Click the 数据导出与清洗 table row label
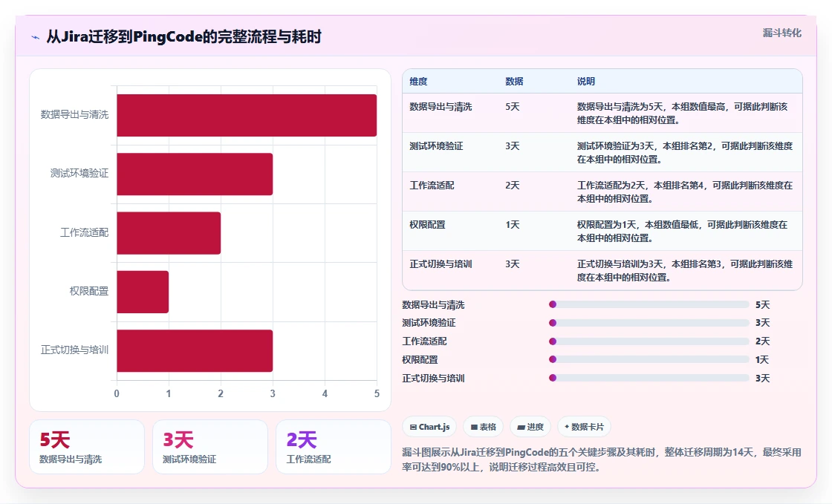The image size is (832, 504). (x=441, y=107)
